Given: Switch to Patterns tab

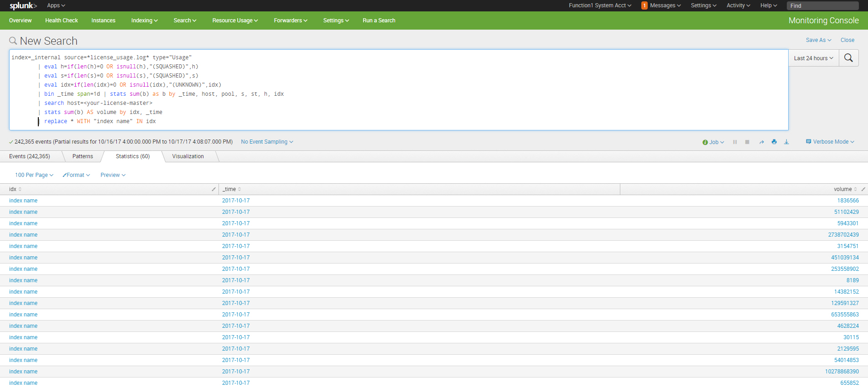Looking at the screenshot, I should (x=83, y=156).
